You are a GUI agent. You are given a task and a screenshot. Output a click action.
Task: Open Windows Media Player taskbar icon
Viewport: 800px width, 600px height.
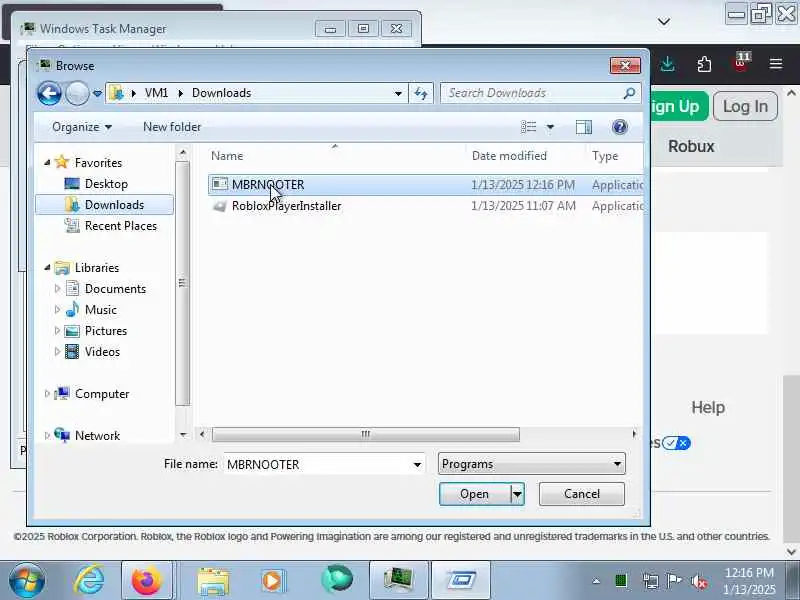pyautogui.click(x=272, y=581)
